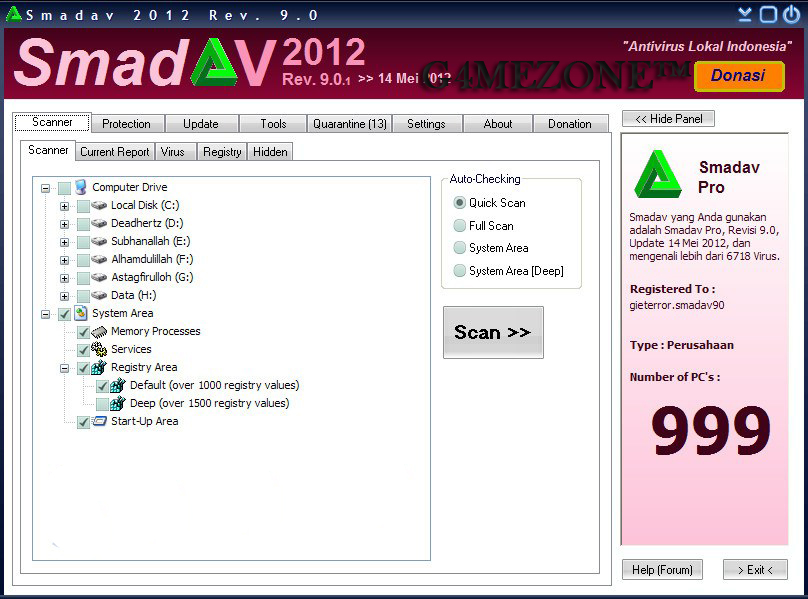Tick the Local Disk (C:) checkbox
This screenshot has width=808, height=599.
[x=83, y=206]
